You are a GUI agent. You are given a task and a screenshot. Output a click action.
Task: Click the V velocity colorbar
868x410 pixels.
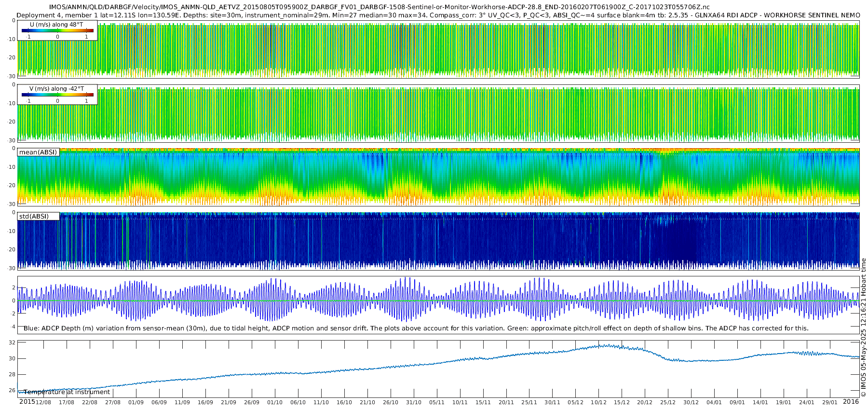57,95
